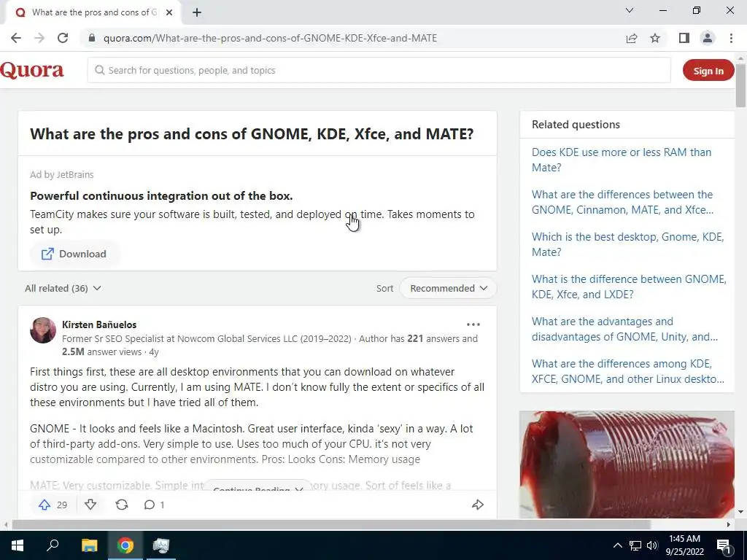This screenshot has height=560, width=747.
Task: View site info via the padlock icon
Action: pos(92,38)
